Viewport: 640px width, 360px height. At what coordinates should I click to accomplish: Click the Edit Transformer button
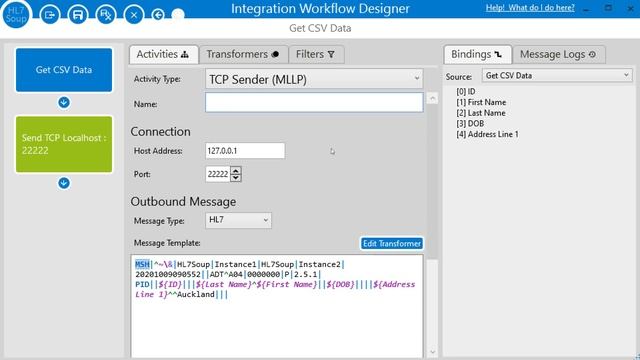pyautogui.click(x=391, y=244)
